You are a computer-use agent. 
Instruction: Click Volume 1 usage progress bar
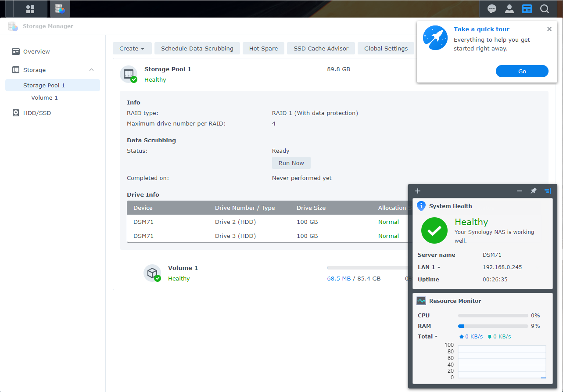click(x=368, y=267)
